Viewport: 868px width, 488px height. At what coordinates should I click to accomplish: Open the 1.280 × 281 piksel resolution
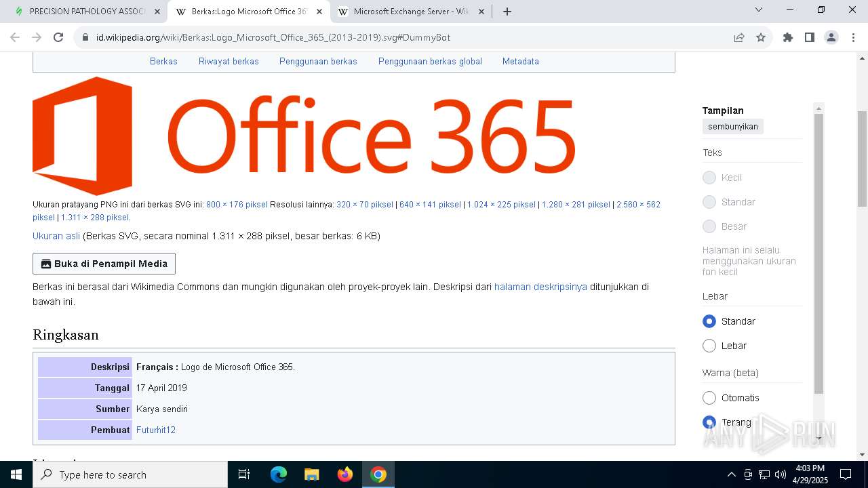[x=576, y=204]
